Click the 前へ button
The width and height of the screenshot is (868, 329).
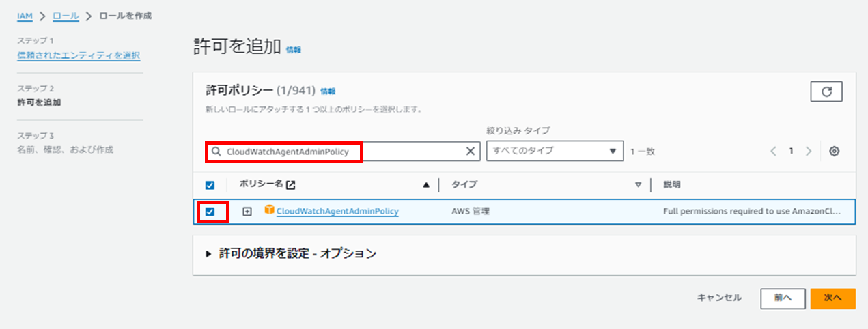tap(783, 298)
